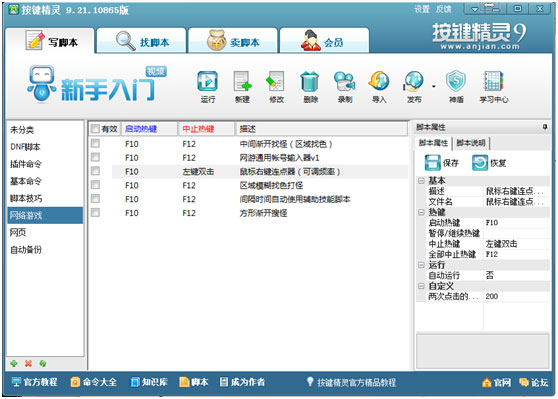Sort by the 中止热键 column header
Viewport: 558px width, 399px height.
coord(206,128)
